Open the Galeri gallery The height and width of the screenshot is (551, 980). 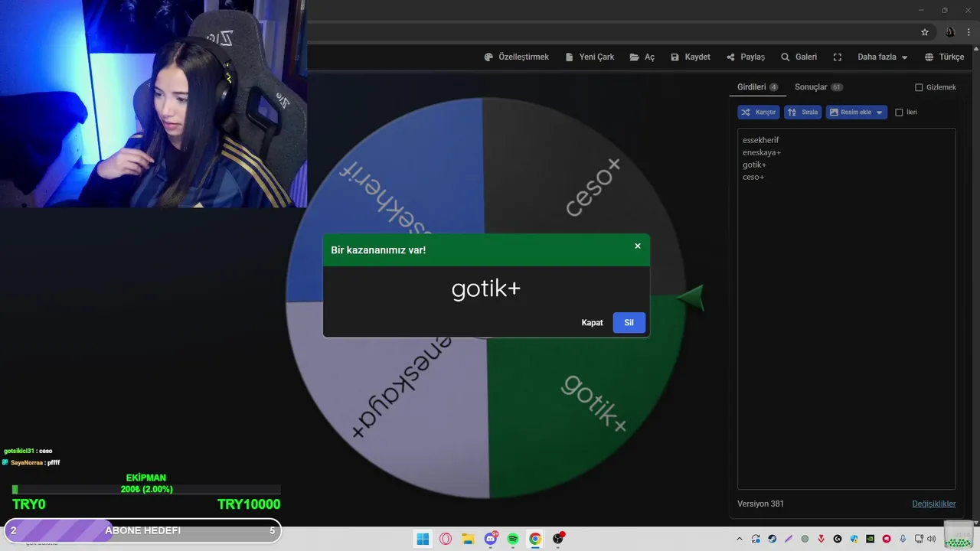pyautogui.click(x=799, y=57)
